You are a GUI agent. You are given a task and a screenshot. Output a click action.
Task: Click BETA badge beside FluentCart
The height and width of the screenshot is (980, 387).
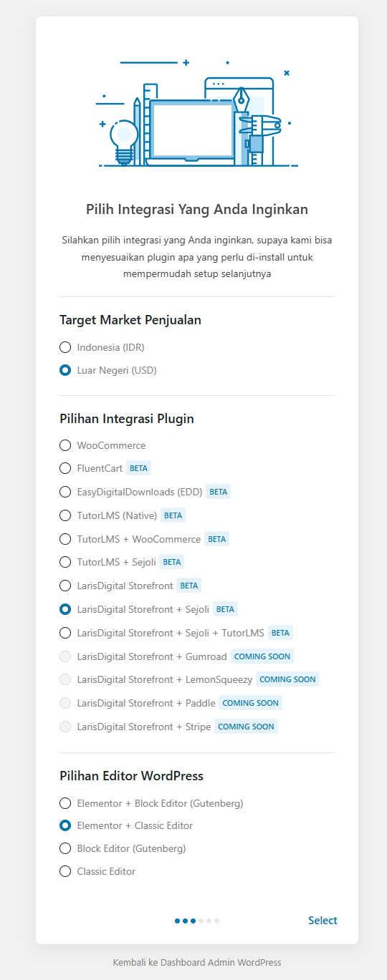[139, 469]
